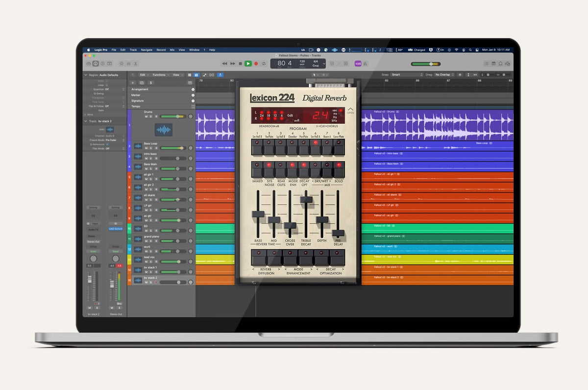The width and height of the screenshot is (588, 390).
Task: Open the Library using the toolbar icon
Action: [89, 64]
